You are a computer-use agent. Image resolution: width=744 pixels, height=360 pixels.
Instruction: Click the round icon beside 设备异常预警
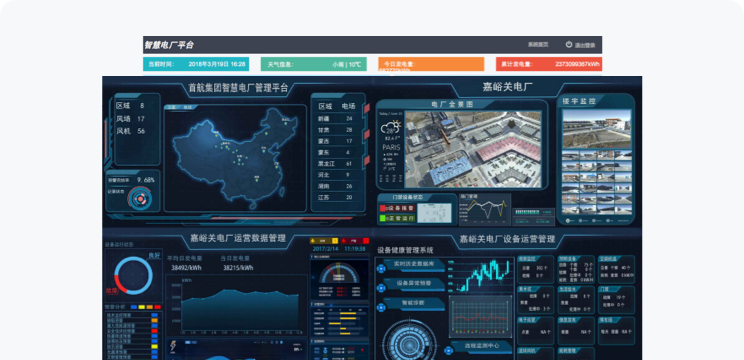point(381,288)
